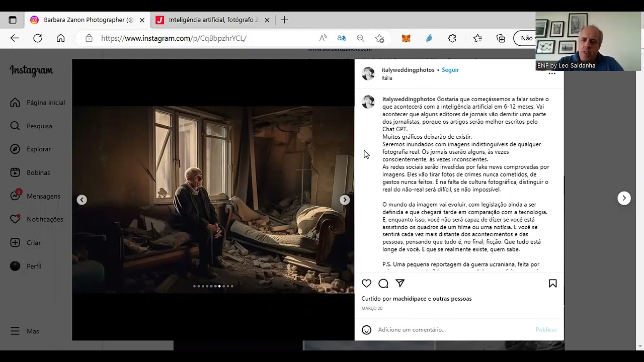Open Notificações in sidebar

click(37, 219)
